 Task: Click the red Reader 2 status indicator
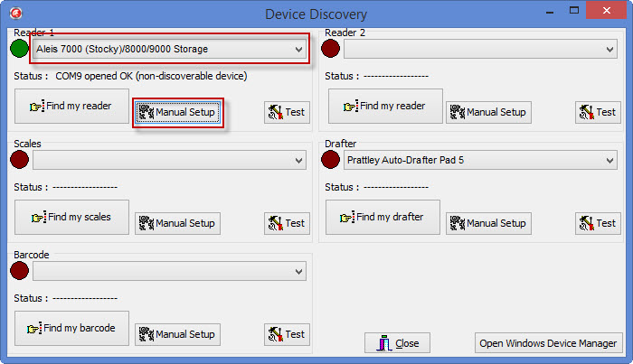click(x=331, y=49)
